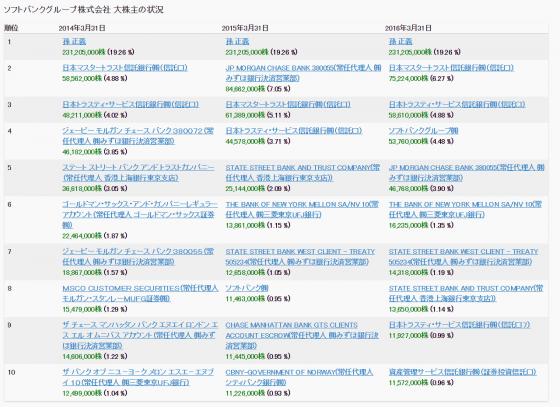This screenshot has width=560, height=407.
Task: Select the 48,211,000株 (4.02 %) value
Action: click(95, 115)
